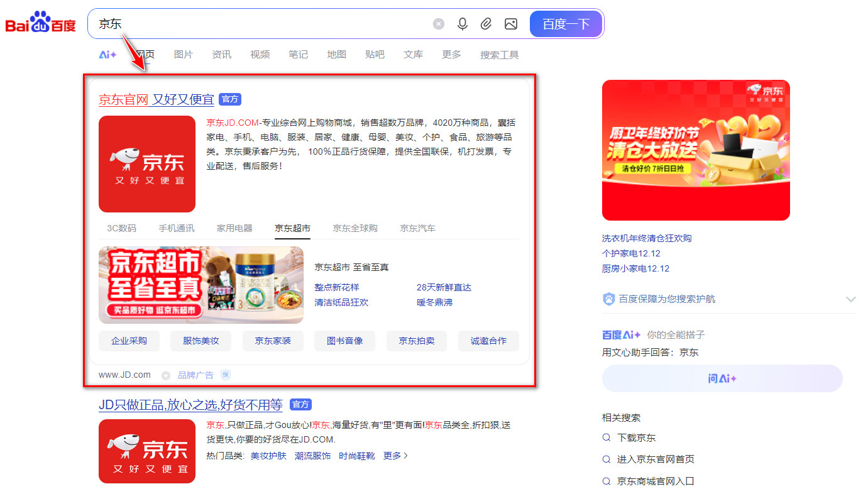Viewport: 868px width, 489px height.
Task: Click the voice search microphone icon
Action: click(463, 24)
